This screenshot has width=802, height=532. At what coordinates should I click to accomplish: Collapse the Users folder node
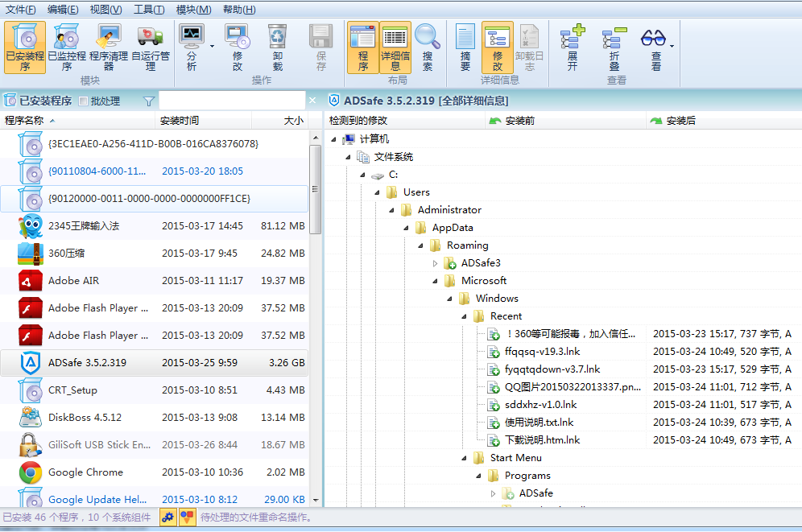(377, 192)
